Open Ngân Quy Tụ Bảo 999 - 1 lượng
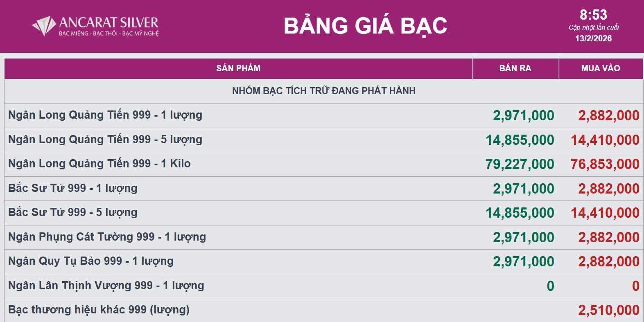 click(91, 261)
